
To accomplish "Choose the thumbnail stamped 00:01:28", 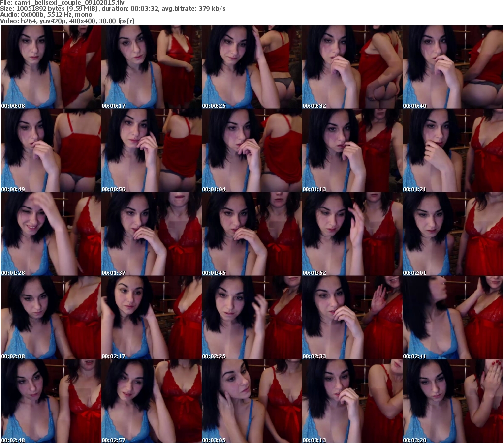I will pos(51,234).
